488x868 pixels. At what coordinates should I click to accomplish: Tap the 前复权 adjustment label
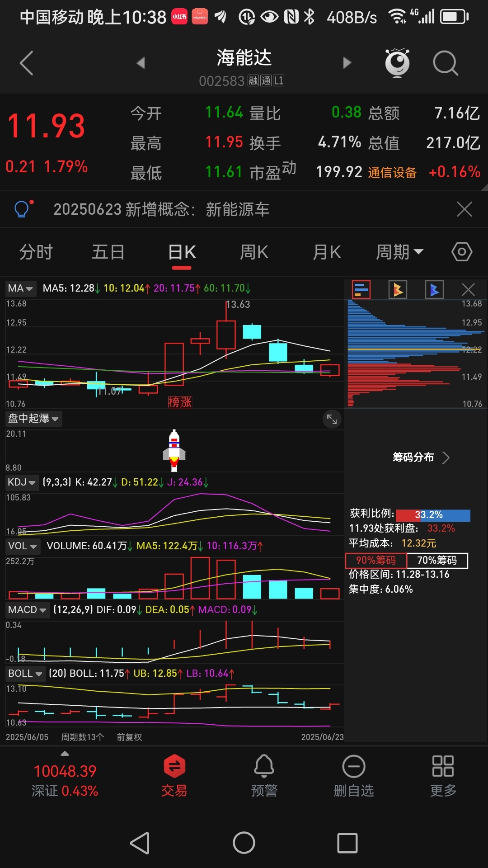pos(129,737)
